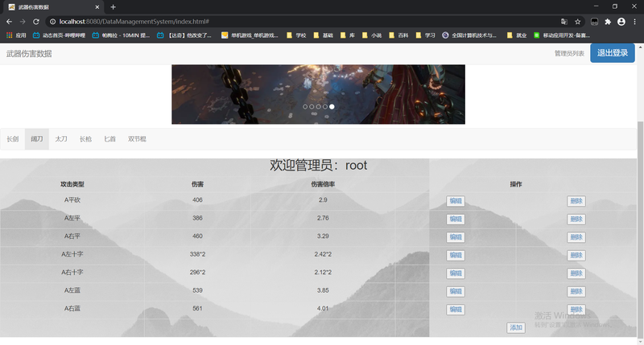Click the 退出登录 logout button
644x345 pixels.
[x=613, y=53]
